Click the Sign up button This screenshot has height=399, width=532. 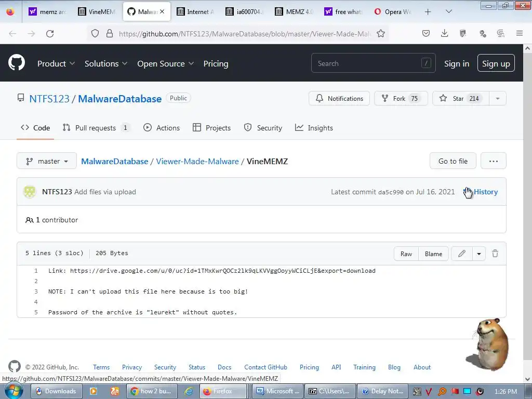pyautogui.click(x=496, y=63)
